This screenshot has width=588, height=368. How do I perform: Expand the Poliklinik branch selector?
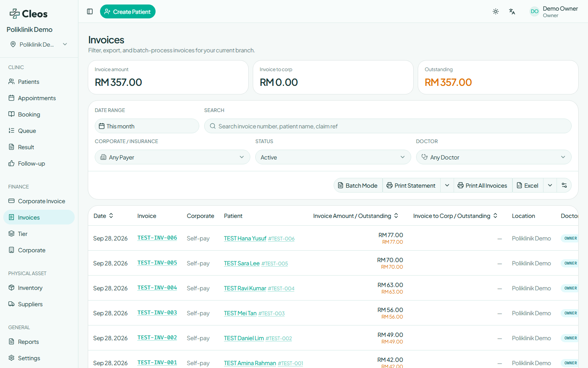tap(39, 44)
